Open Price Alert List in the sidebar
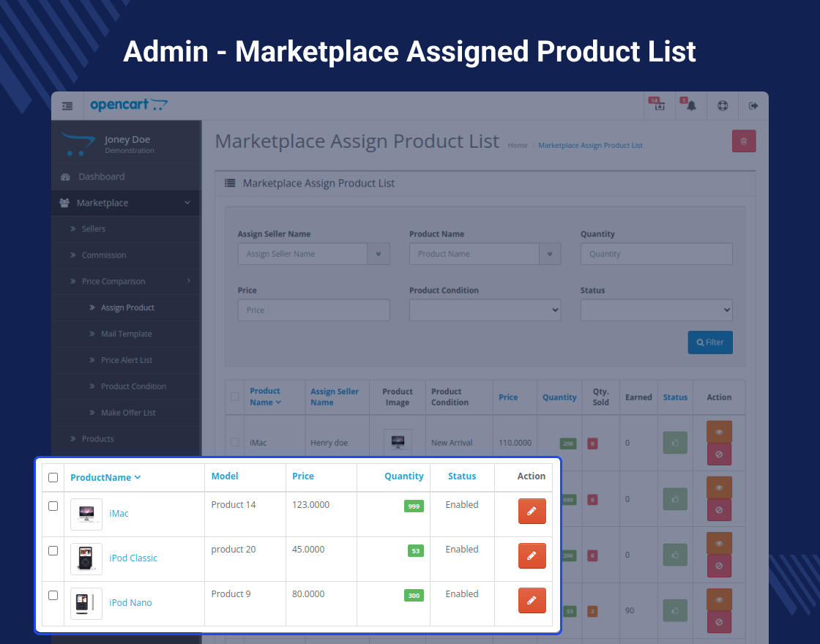The height and width of the screenshot is (644, 820). (x=125, y=360)
